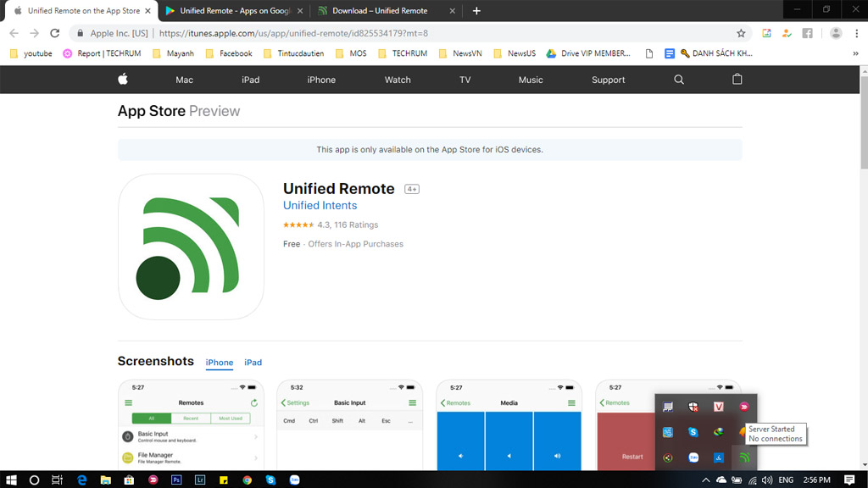Open the OneDrive cloud tray icon
Screen dimensions: 868x488
pos(721,480)
